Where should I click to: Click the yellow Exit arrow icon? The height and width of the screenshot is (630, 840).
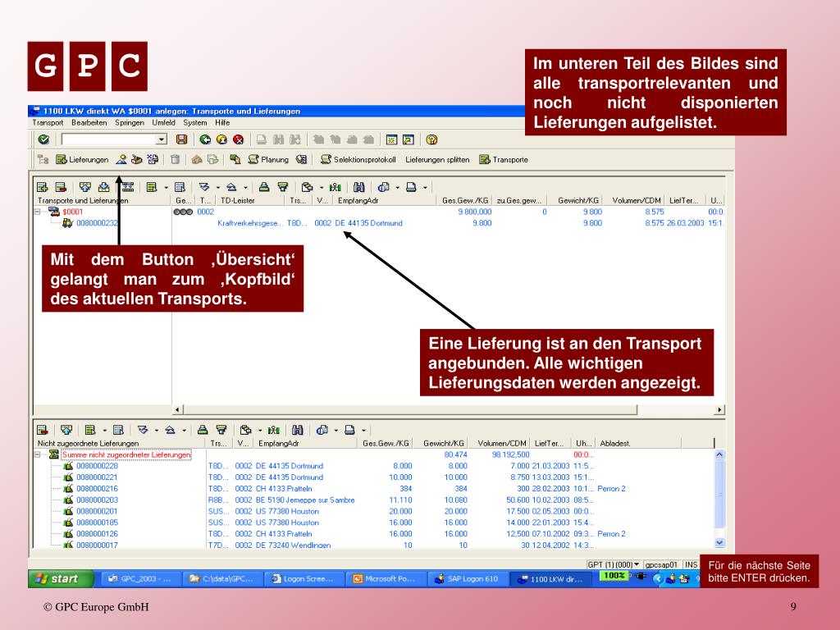point(221,139)
